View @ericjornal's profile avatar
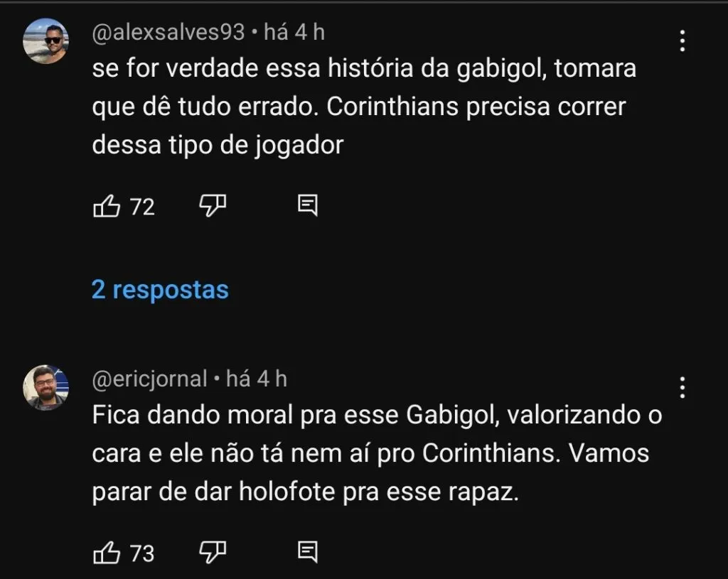The width and height of the screenshot is (728, 579). (x=45, y=387)
